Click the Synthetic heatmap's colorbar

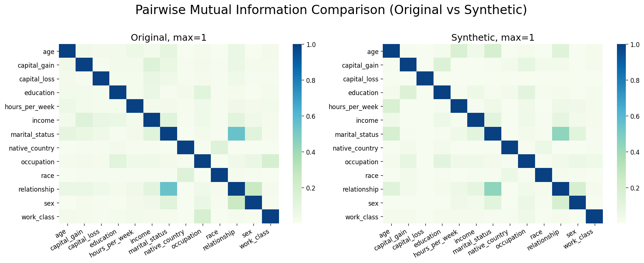pos(621,133)
